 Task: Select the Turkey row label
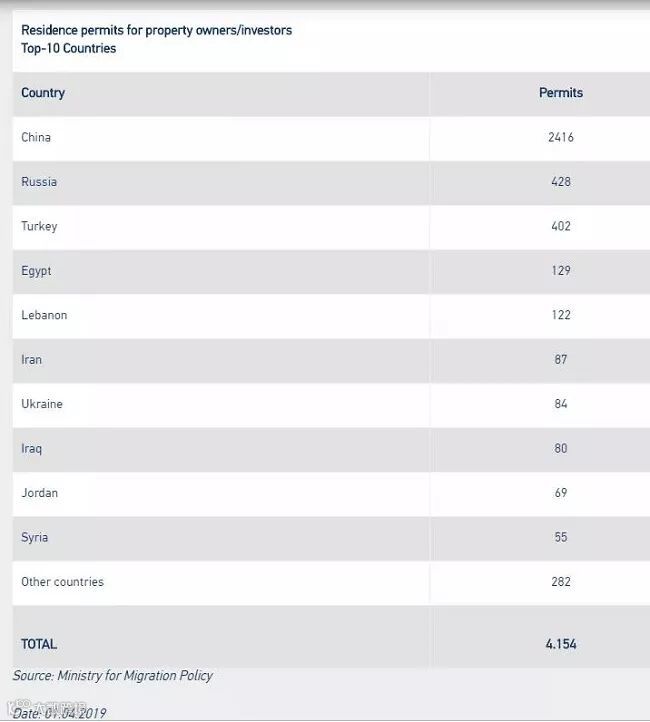pos(39,226)
